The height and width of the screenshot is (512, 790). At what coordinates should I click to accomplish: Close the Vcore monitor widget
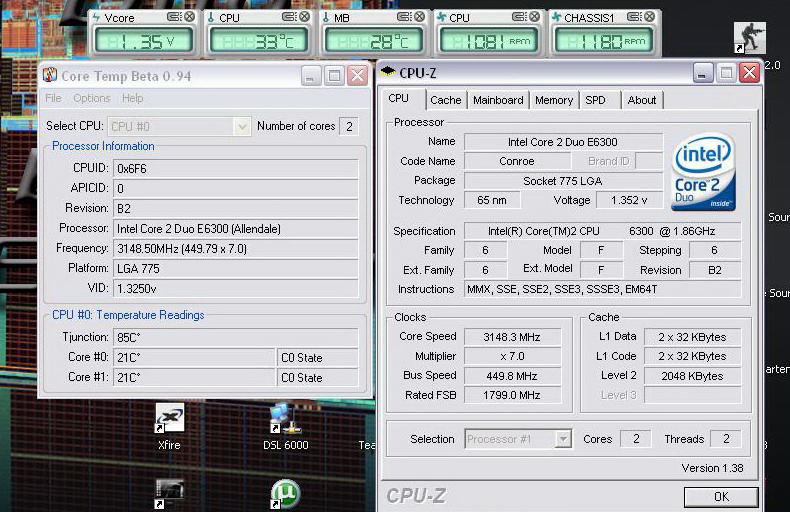click(190, 17)
